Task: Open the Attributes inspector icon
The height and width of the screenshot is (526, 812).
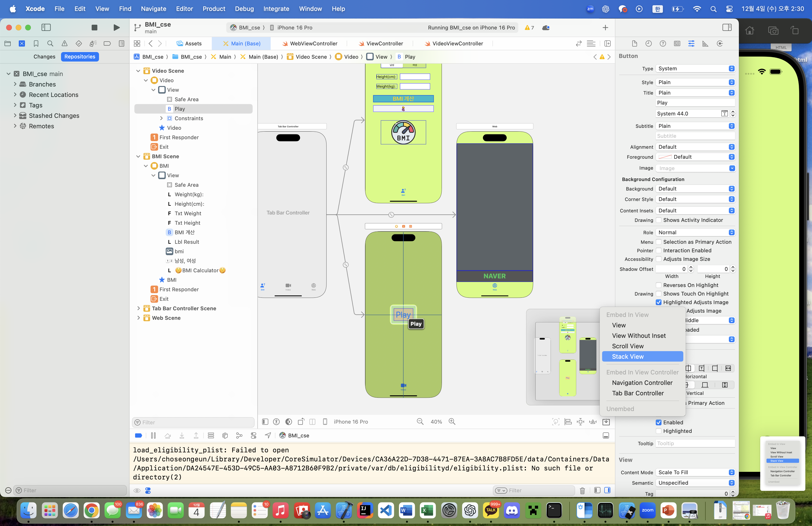Action: 691,43
